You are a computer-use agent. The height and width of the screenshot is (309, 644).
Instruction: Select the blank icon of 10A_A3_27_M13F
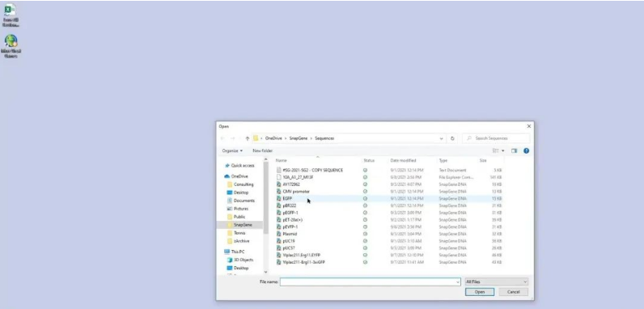coord(279,177)
